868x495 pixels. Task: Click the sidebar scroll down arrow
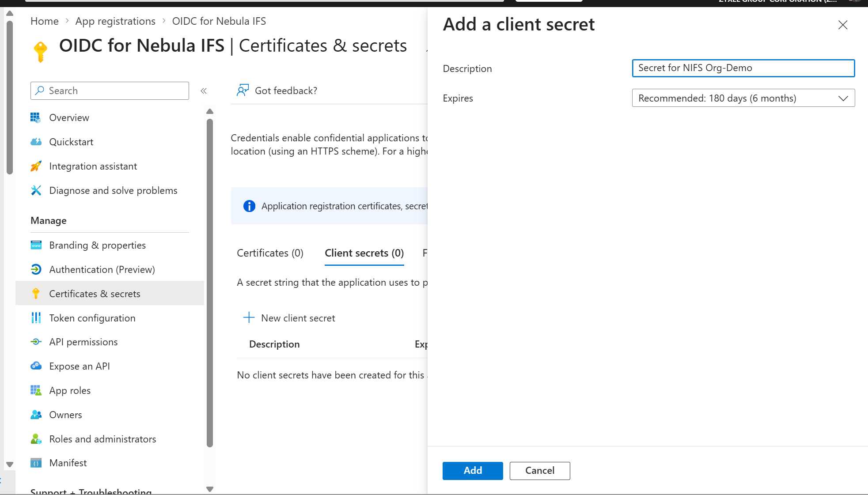point(210,489)
